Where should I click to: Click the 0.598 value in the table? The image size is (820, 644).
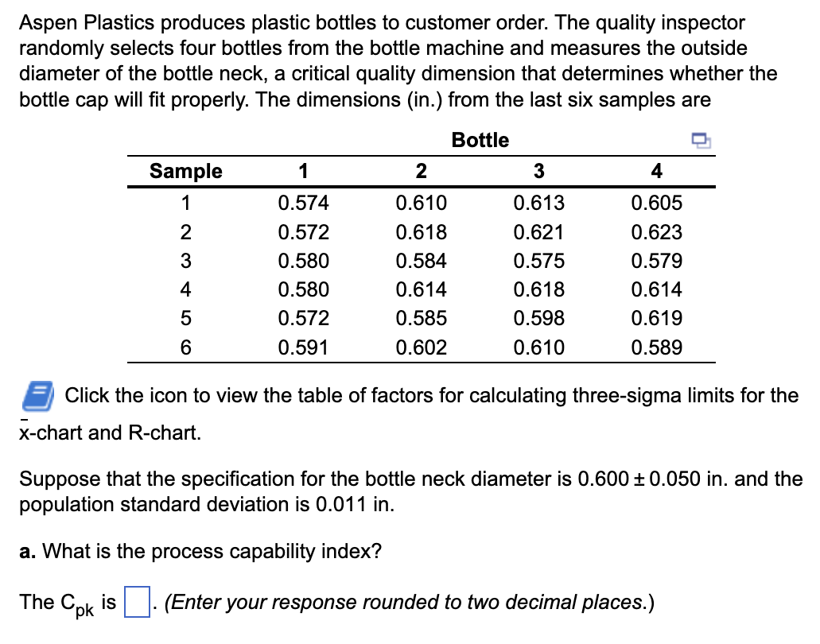[538, 319]
